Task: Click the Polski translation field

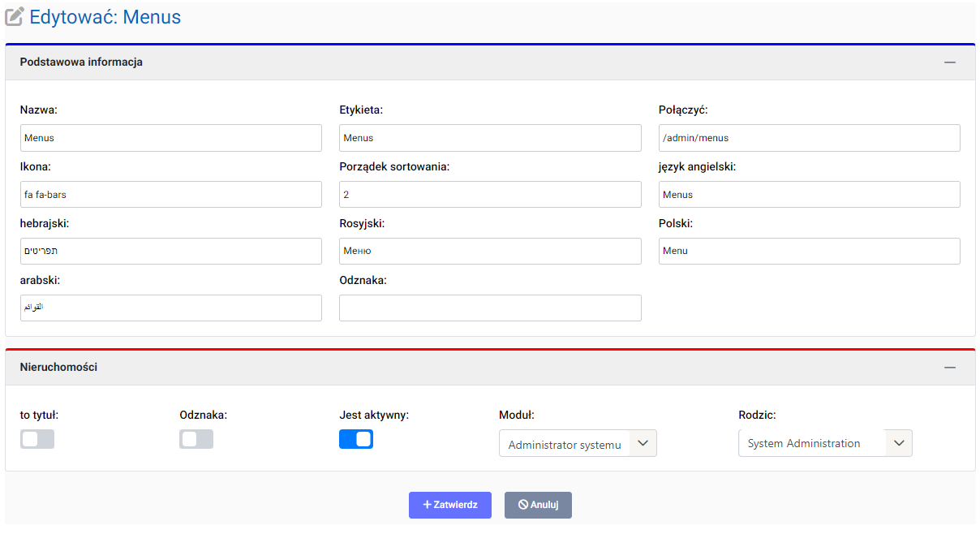Action: [809, 252]
